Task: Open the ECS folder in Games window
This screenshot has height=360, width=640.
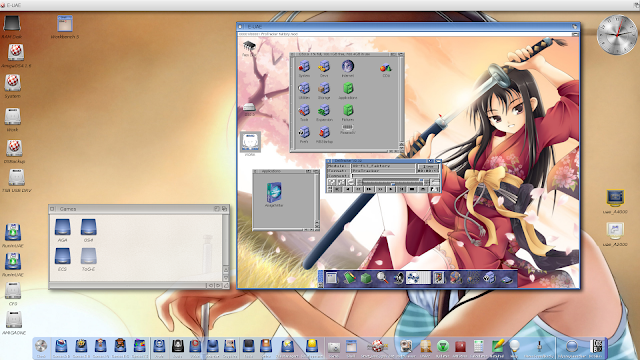Action: (x=62, y=256)
